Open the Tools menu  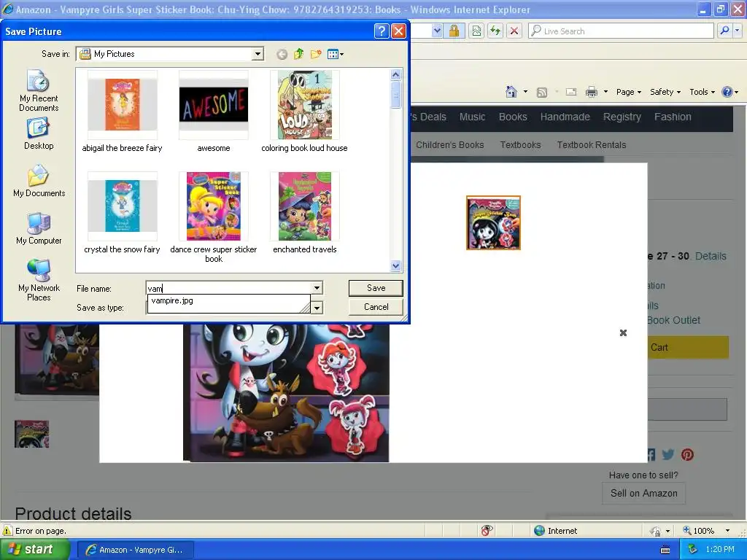click(703, 92)
